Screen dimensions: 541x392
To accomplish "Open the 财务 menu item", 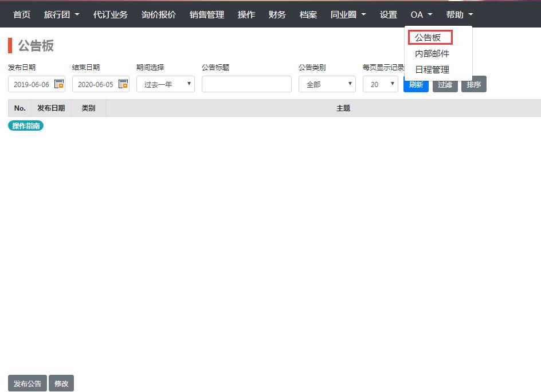I will pos(277,14).
